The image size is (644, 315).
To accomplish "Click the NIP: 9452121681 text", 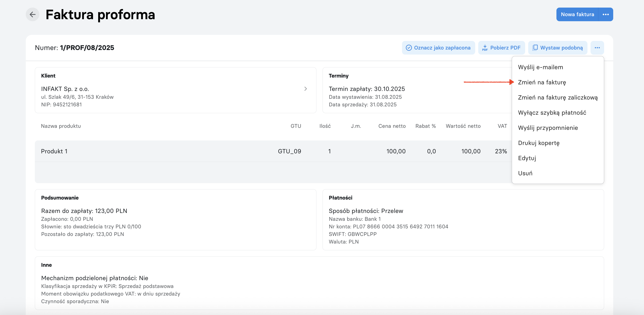I will click(61, 105).
